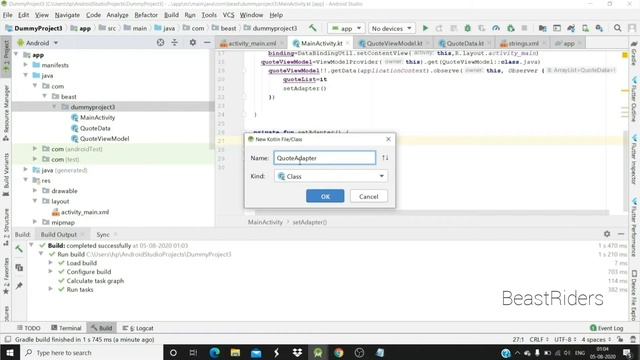Open File Explorer from taskbar
640x360 pixels.
click(236, 353)
